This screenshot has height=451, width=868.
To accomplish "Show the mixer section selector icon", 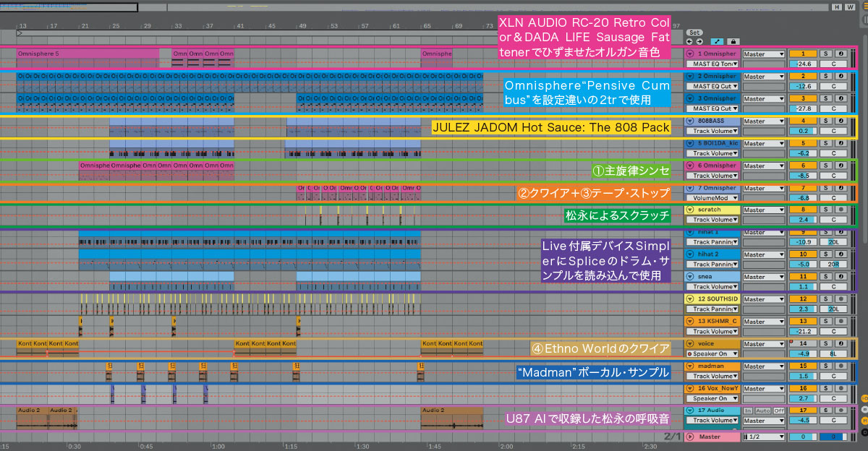I will pos(864,421).
